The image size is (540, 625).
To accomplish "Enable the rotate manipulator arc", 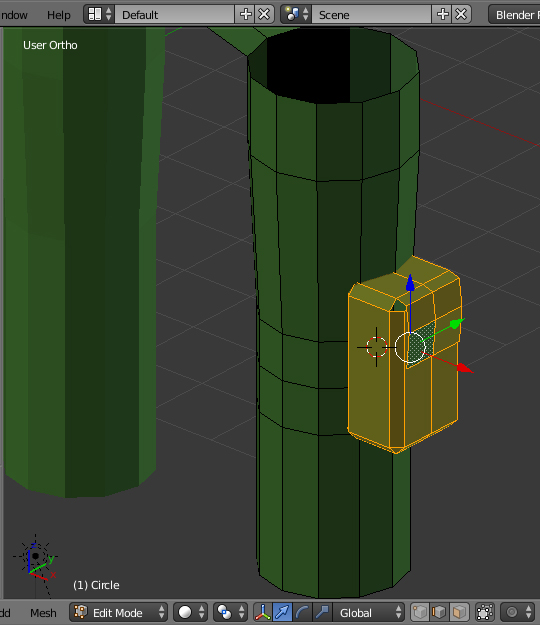I will [302, 612].
